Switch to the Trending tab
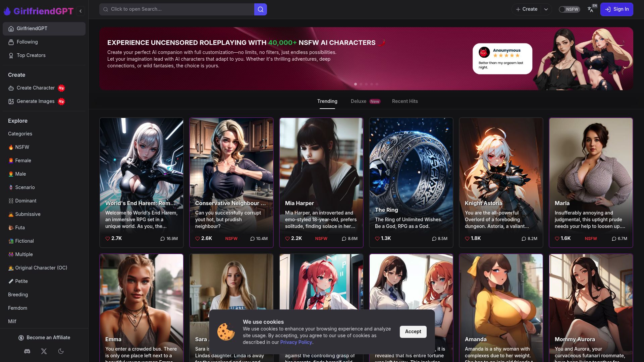644x362 pixels. click(327, 101)
